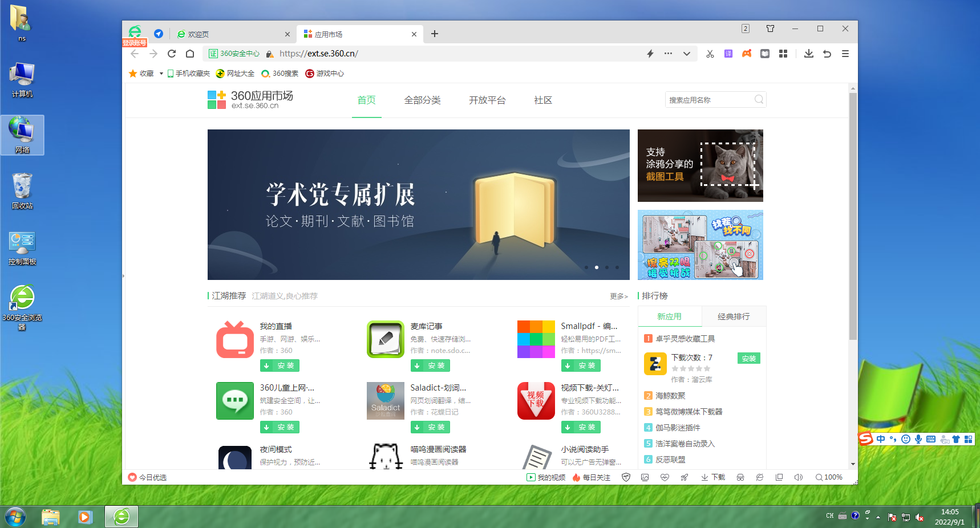The width and height of the screenshot is (980, 528).
Task: Open a new tab with plus button
Action: (x=435, y=34)
